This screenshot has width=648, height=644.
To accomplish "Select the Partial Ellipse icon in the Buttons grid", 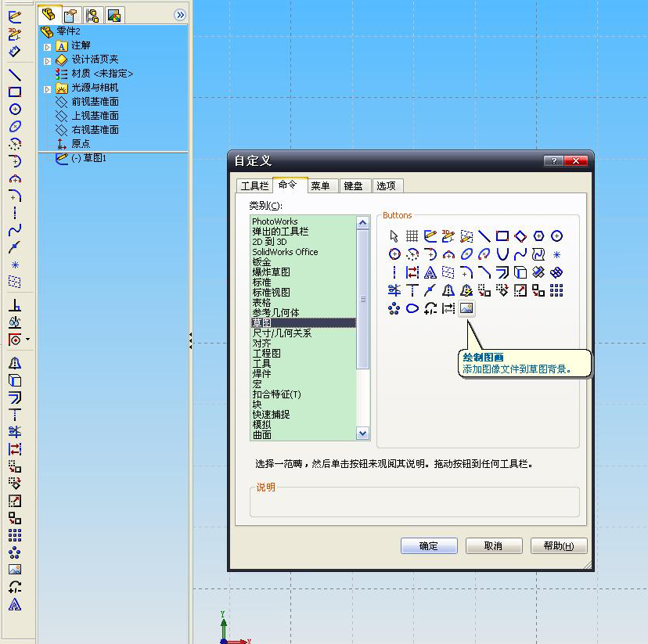I will 484,254.
